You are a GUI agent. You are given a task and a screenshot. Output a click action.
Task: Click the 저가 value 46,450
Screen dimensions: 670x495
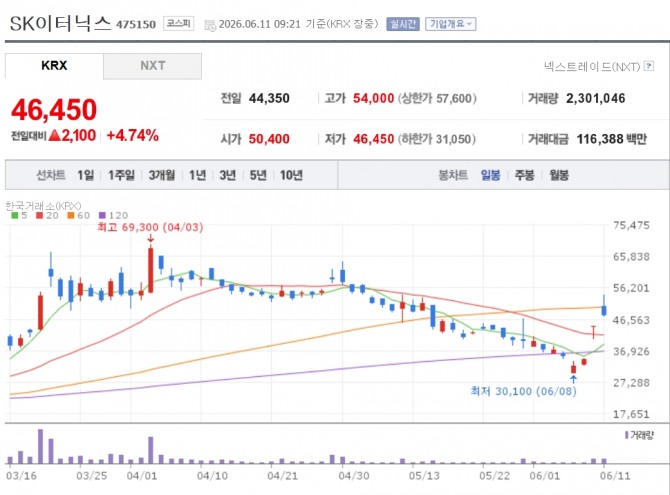373,139
